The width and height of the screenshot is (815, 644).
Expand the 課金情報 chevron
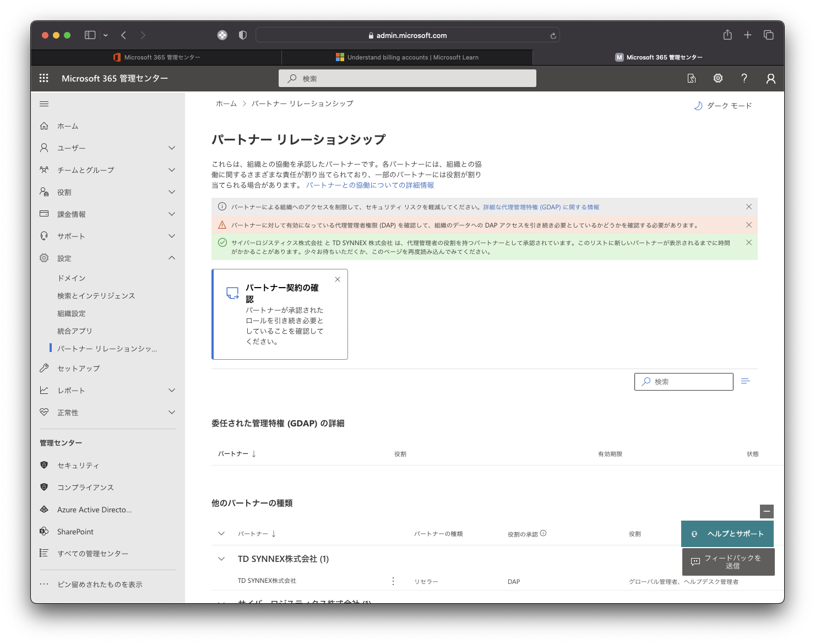(172, 214)
